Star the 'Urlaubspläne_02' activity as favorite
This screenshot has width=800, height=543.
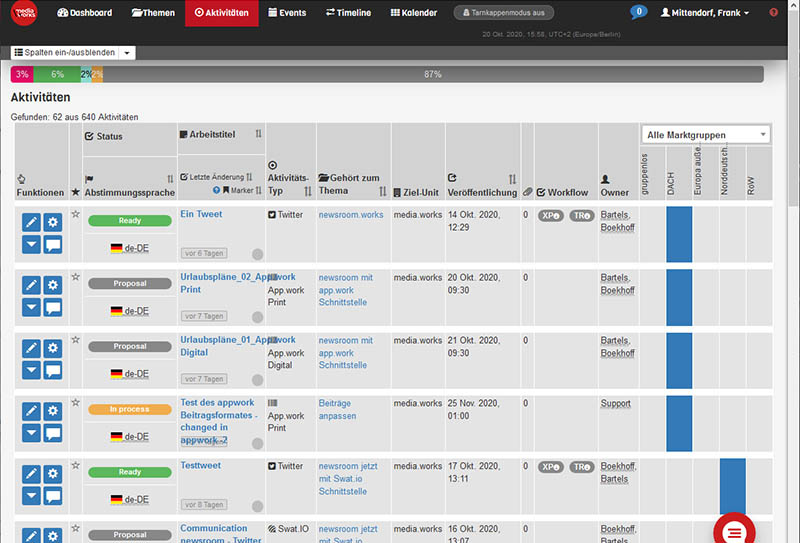[x=76, y=277]
